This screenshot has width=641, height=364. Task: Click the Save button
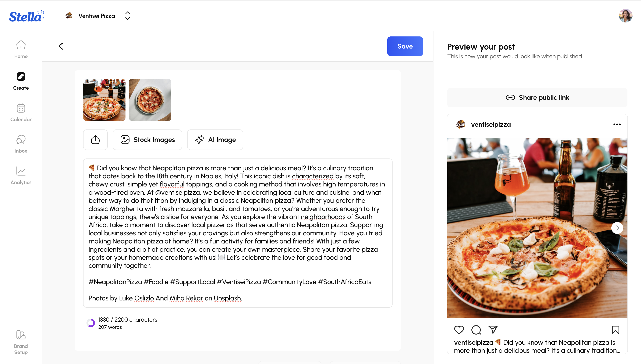[x=405, y=46]
